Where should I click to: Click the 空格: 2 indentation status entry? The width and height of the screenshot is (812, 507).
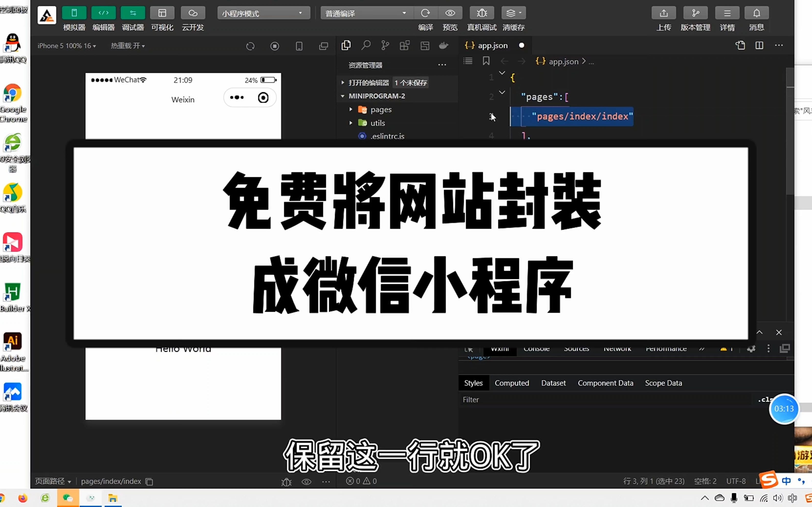(705, 481)
